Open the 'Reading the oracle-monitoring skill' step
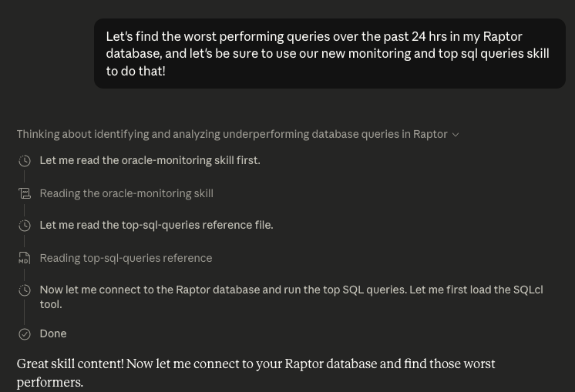575x392 pixels. (126, 193)
